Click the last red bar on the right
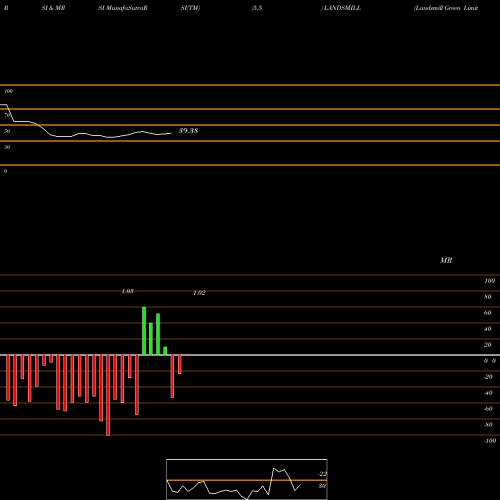Image resolution: width=500 pixels, height=500 pixels. click(x=180, y=364)
